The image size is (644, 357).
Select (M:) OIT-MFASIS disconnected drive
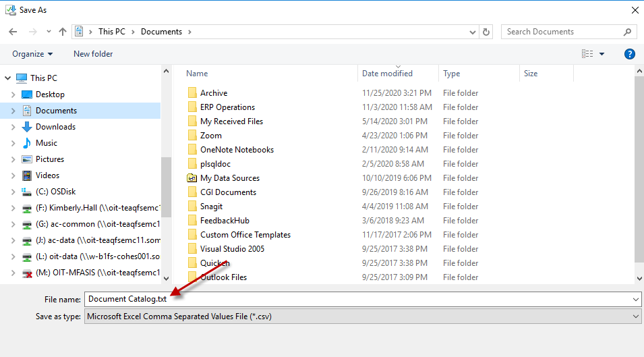click(x=98, y=273)
